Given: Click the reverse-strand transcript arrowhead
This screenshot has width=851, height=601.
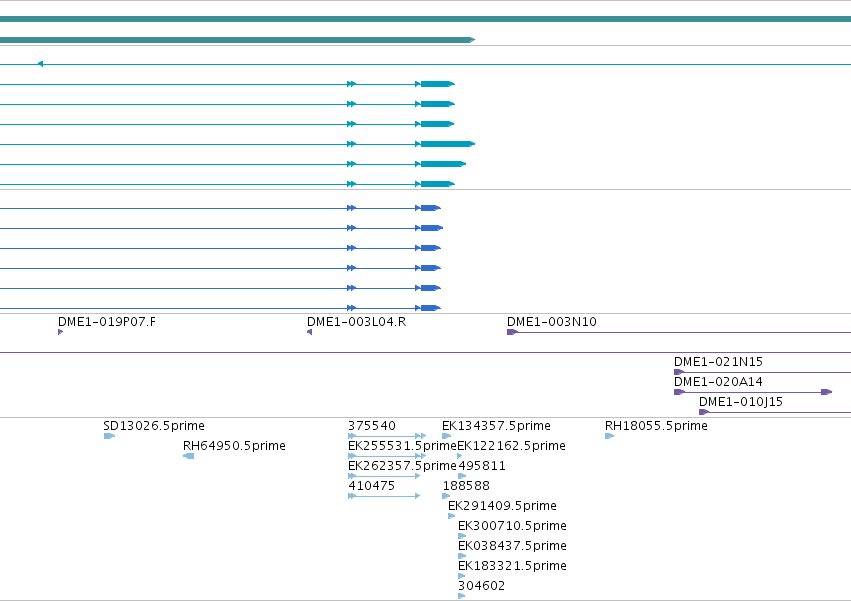Looking at the screenshot, I should (40, 64).
